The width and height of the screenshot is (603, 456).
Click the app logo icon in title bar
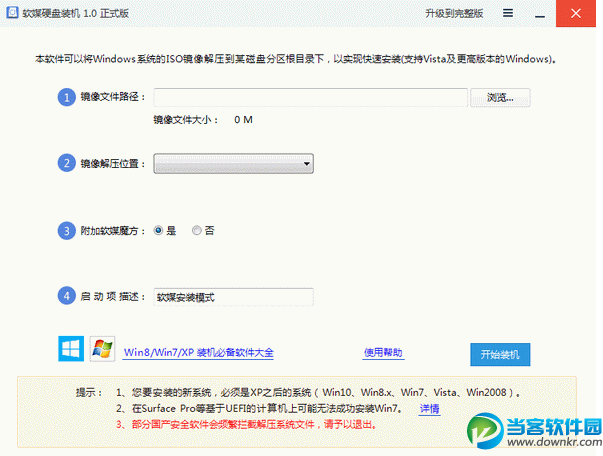12,13
